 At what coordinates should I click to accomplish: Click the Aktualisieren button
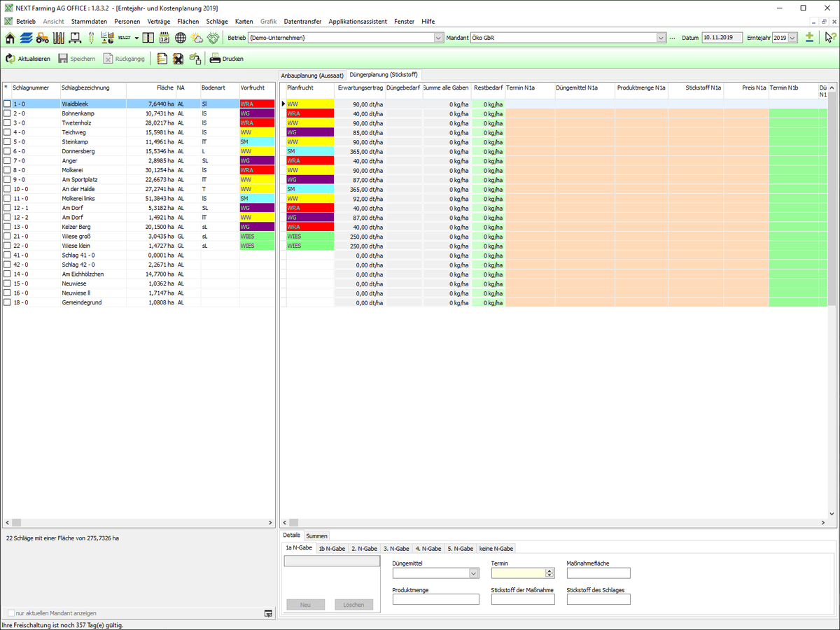[x=28, y=59]
